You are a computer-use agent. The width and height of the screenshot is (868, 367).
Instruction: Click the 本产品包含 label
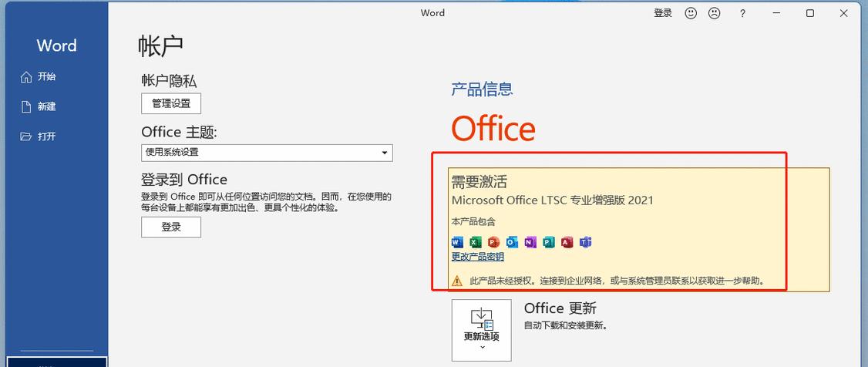pyautogui.click(x=473, y=221)
